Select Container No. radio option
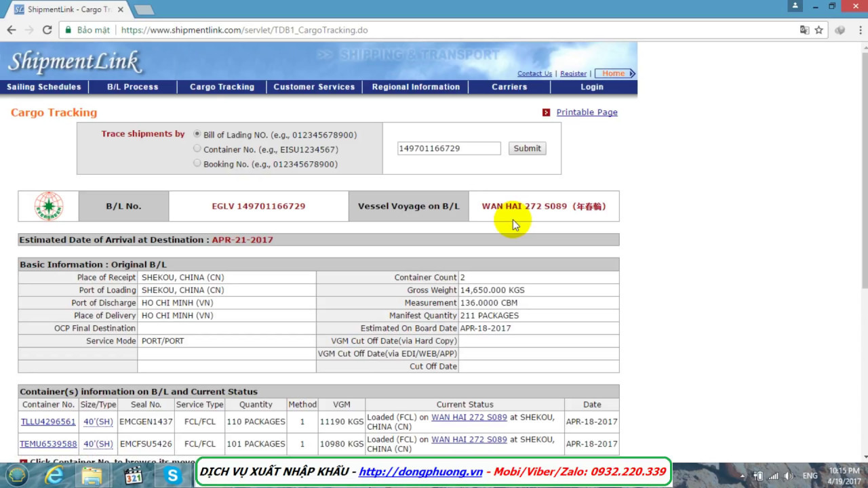868x488 pixels. pyautogui.click(x=197, y=148)
